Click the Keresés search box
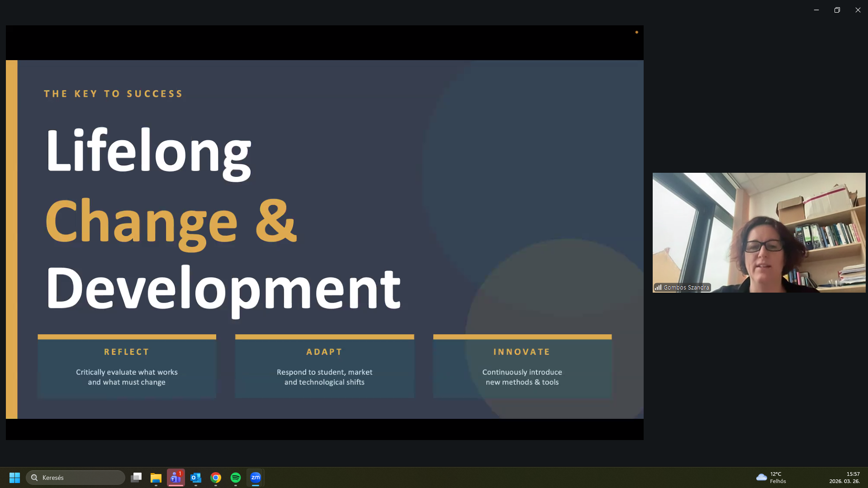The width and height of the screenshot is (868, 488). click(x=76, y=478)
